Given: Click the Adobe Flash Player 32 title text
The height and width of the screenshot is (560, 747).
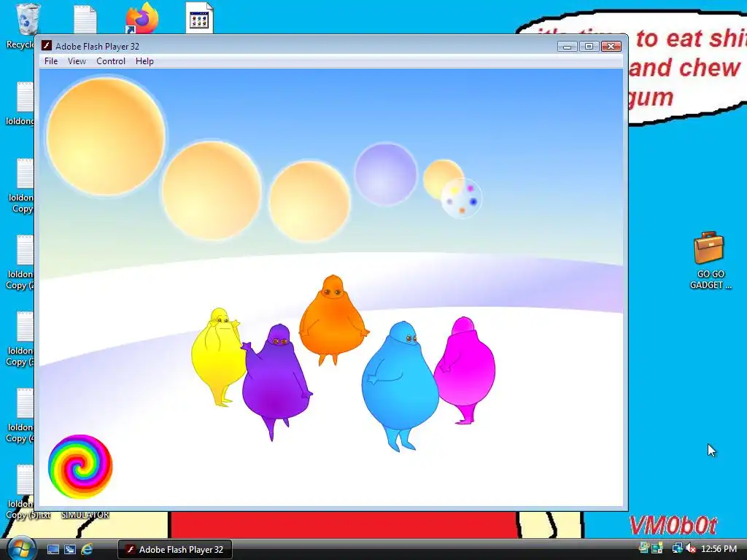Looking at the screenshot, I should pyautogui.click(x=97, y=46).
